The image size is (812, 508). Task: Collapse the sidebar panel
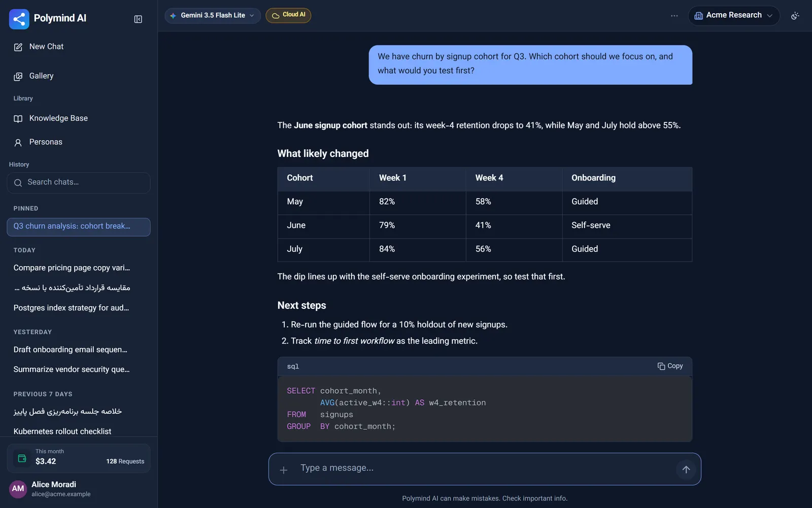138,19
